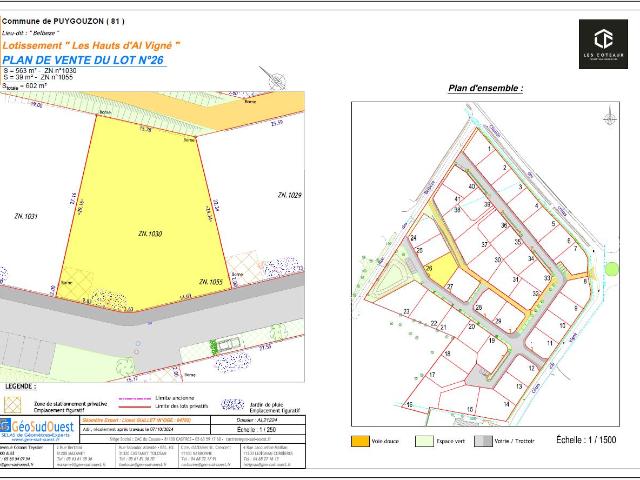640x480 pixels.
Task: Click the 'Espace vert' legend label
Action: 451,441
